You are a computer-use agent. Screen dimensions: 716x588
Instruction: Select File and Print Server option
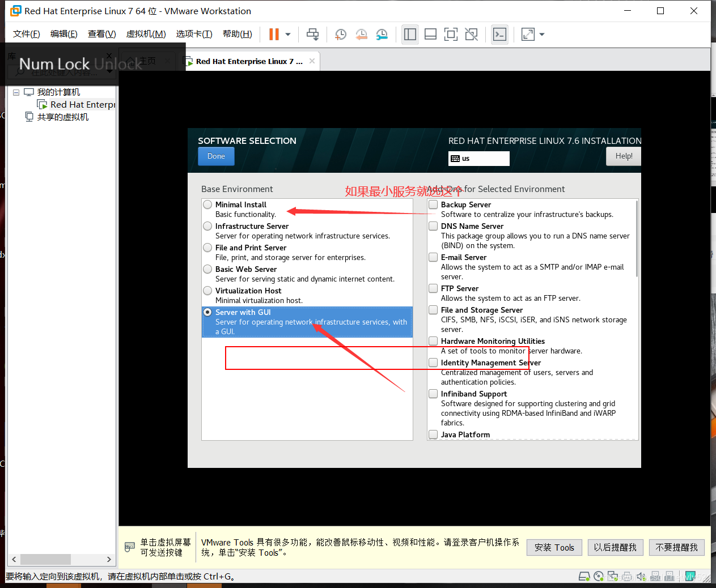click(208, 248)
